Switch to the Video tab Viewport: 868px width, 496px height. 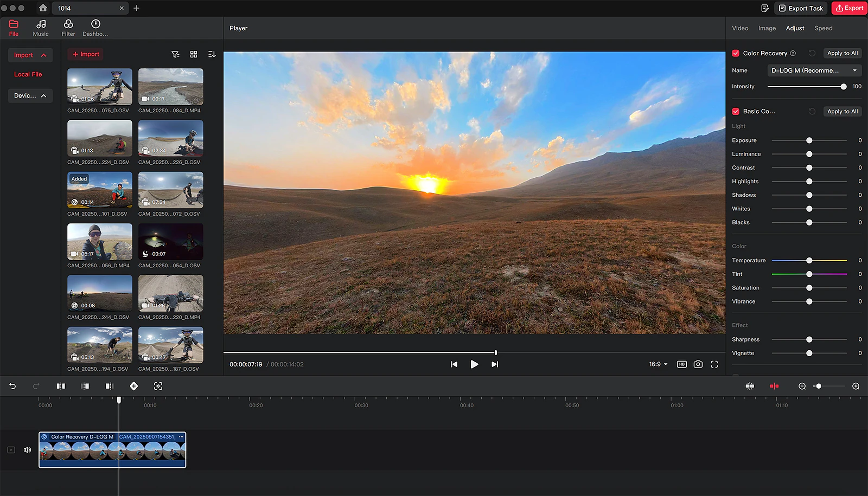click(740, 28)
